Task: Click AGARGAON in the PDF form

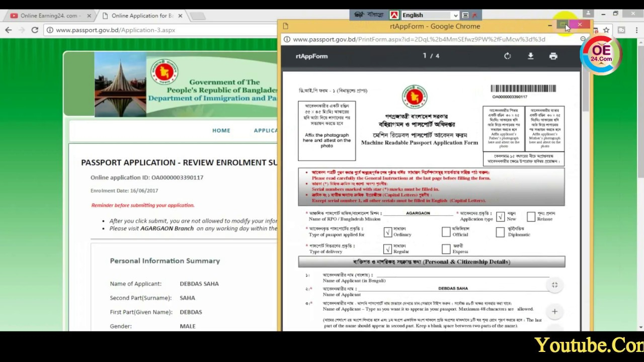Action: [x=418, y=213]
